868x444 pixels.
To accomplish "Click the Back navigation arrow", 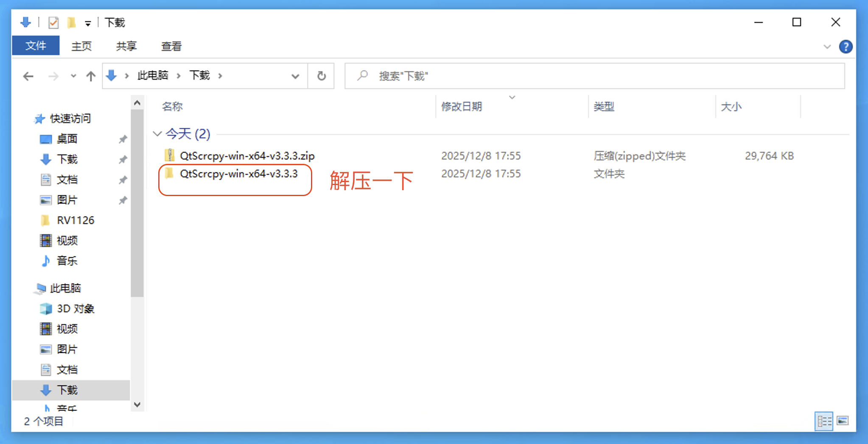I will point(28,76).
